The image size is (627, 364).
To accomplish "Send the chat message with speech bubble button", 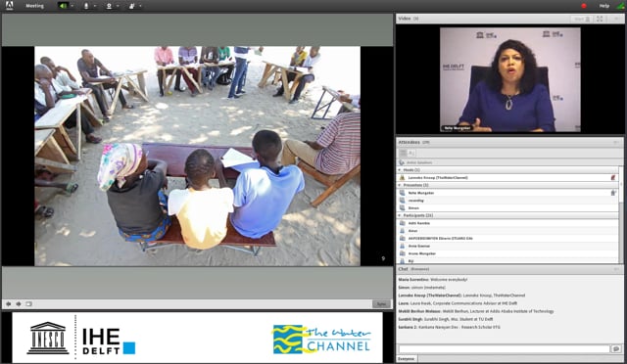I will (616, 349).
